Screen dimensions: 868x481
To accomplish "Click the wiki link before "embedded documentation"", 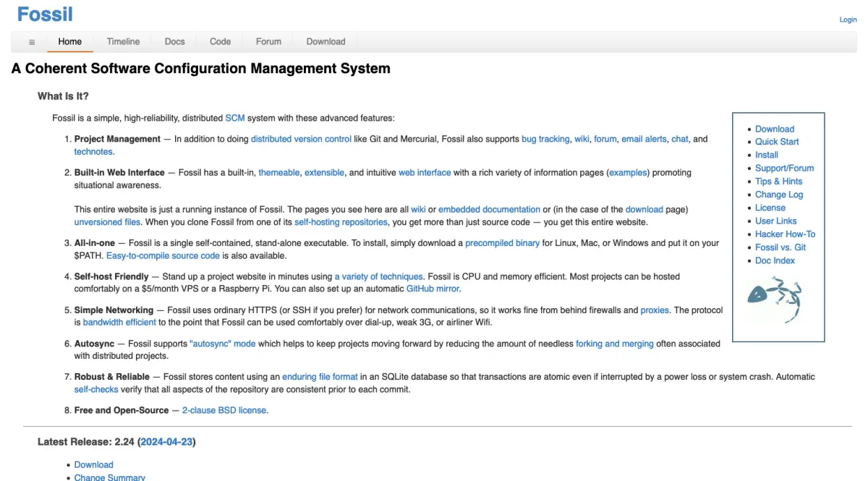I will click(418, 209).
